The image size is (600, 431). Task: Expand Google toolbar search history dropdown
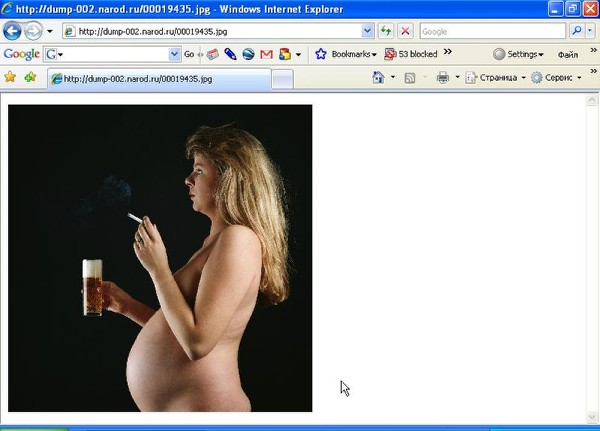click(x=174, y=54)
